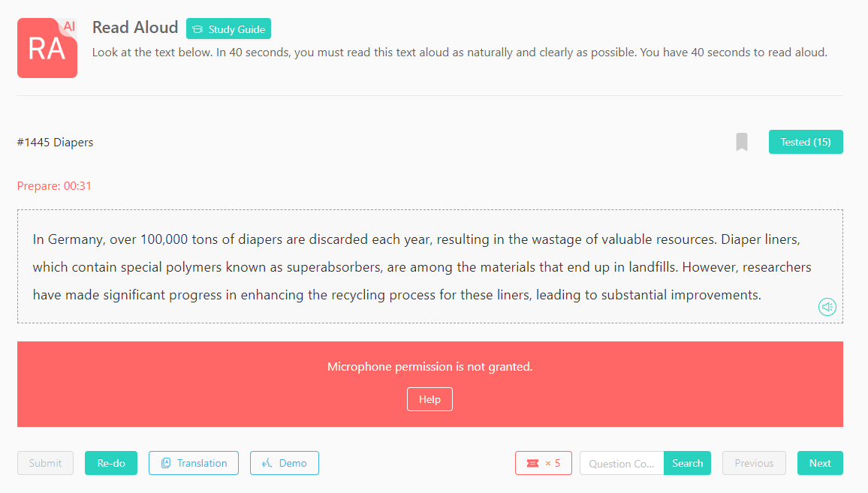Screen dimensions: 868x493
Task: Click the RA AI logo icon
Action: point(47,48)
